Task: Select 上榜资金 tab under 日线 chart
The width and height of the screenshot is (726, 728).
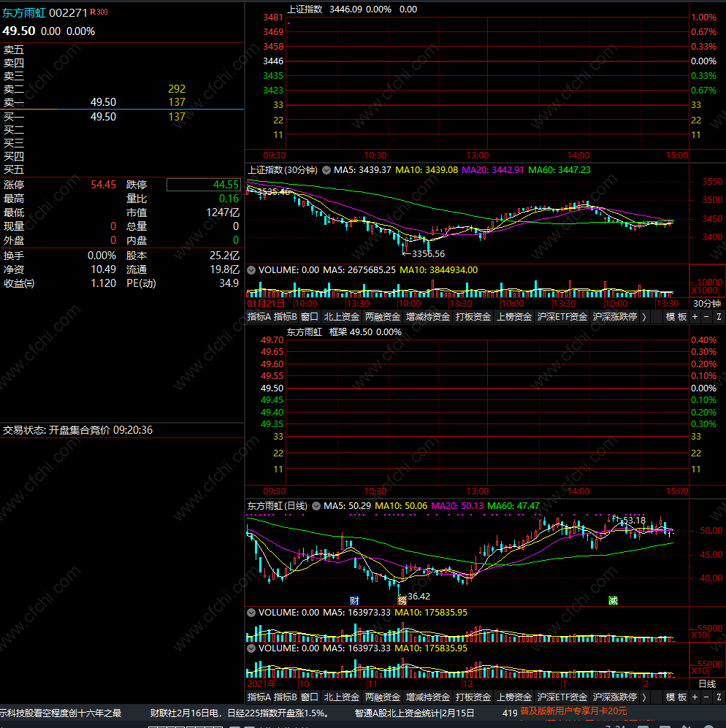Action: tap(514, 697)
